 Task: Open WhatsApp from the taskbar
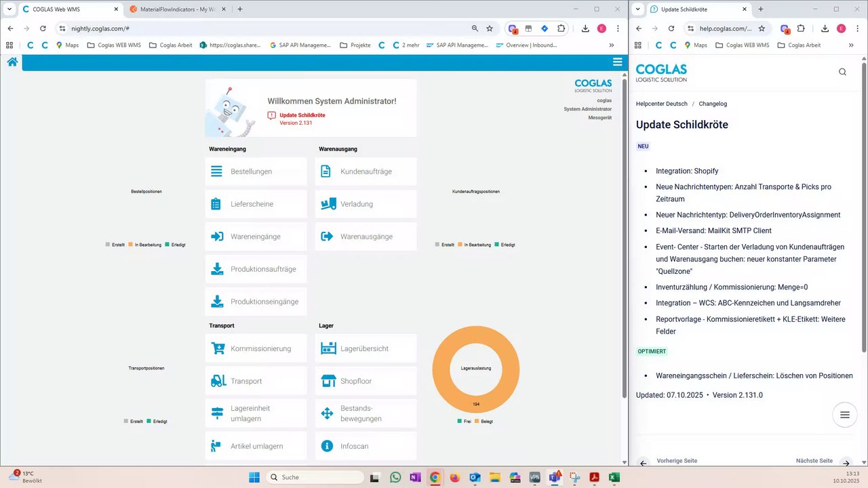click(x=395, y=477)
